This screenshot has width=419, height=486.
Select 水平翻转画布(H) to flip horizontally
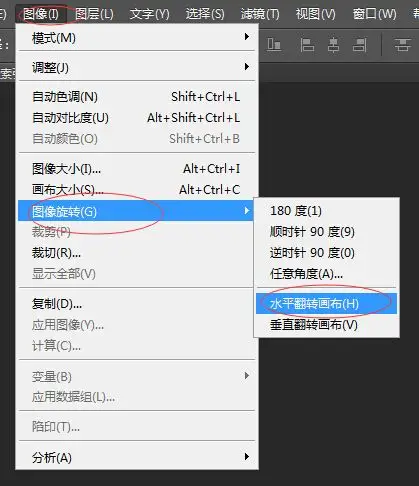tap(326, 303)
